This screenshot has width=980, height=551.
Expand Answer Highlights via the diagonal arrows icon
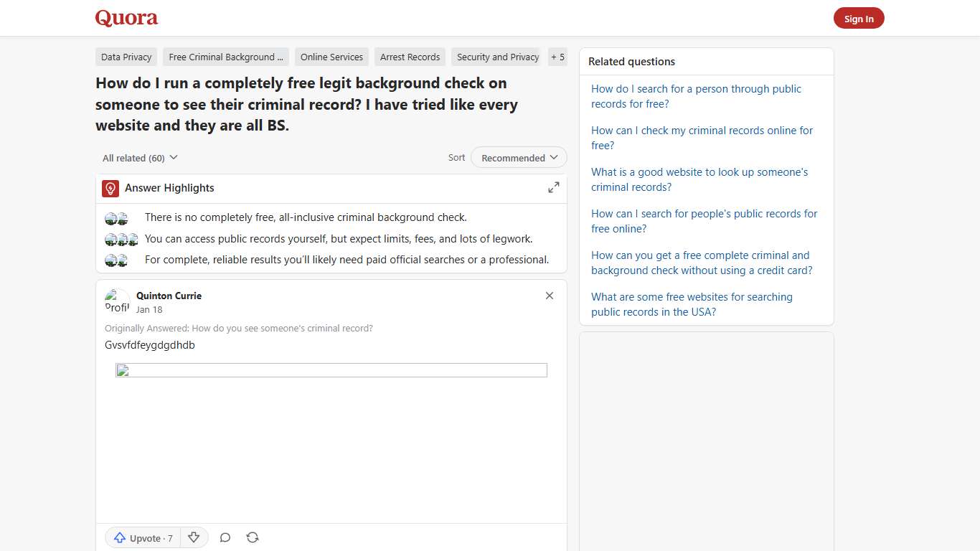553,187
